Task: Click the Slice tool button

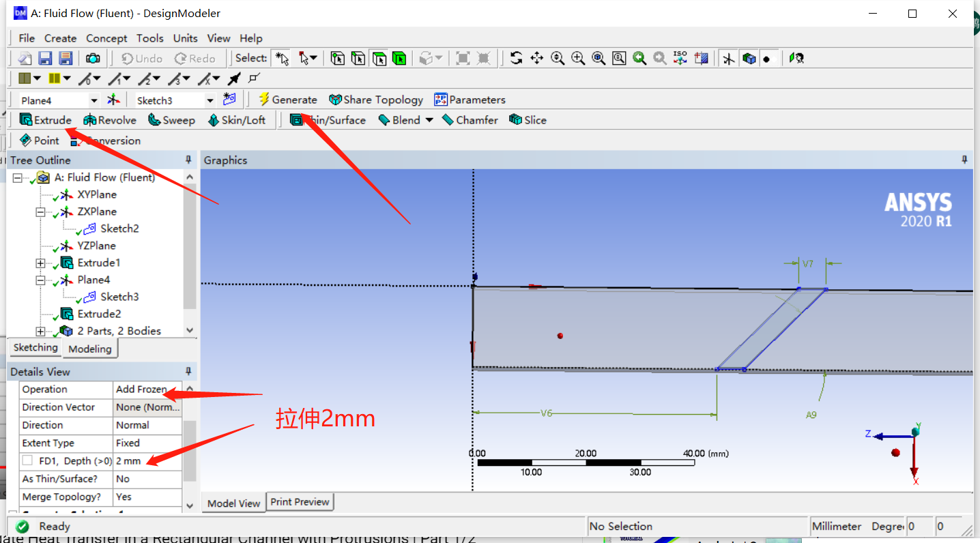Action: (528, 120)
